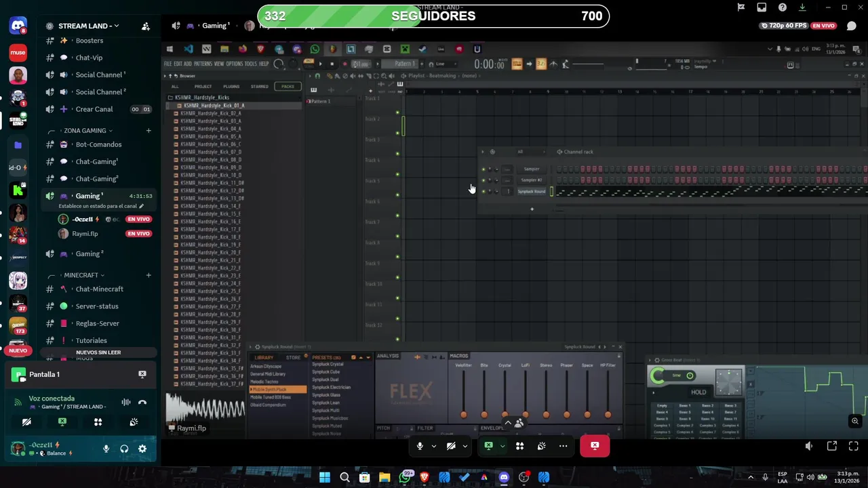868x488 pixels.
Task: Add a channel to MINECRAFT category
Action: [149, 275]
